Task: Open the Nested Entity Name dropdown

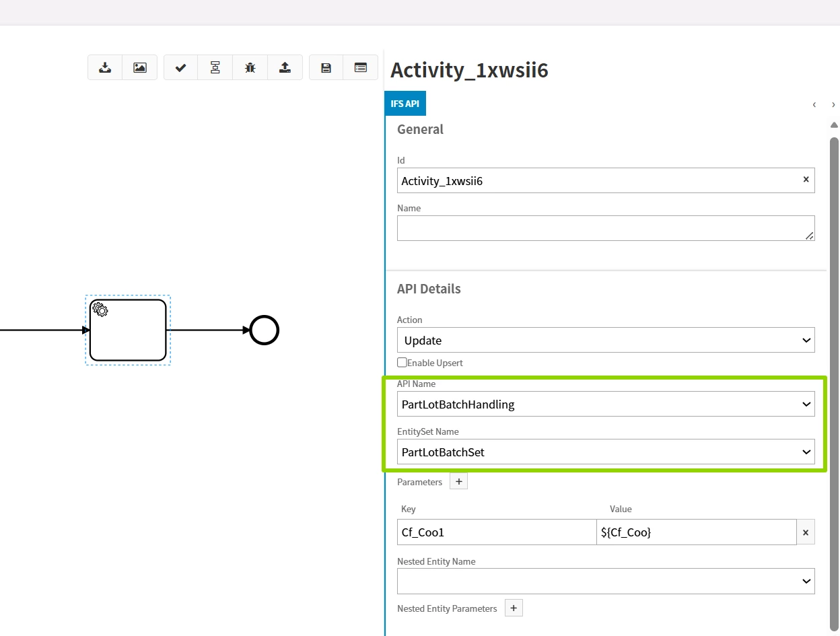Action: 606,581
